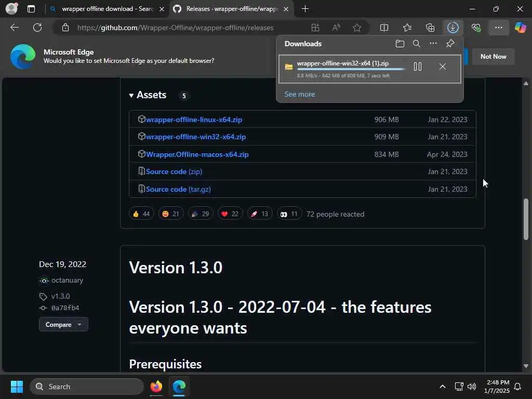Toggle hooray reaction with 29
The height and width of the screenshot is (399, 532).
coord(201,214)
